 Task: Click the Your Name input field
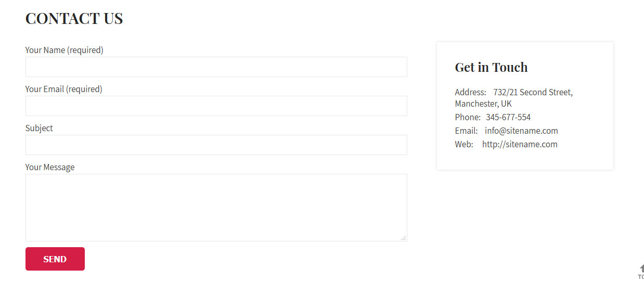pyautogui.click(x=216, y=67)
